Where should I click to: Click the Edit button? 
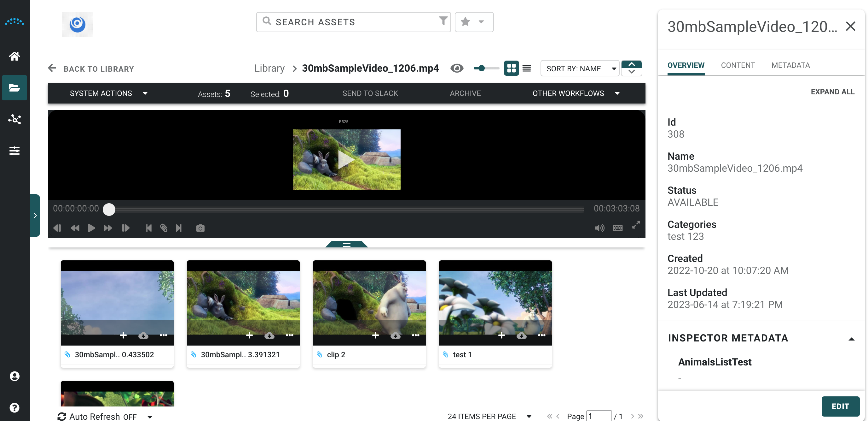(840, 406)
